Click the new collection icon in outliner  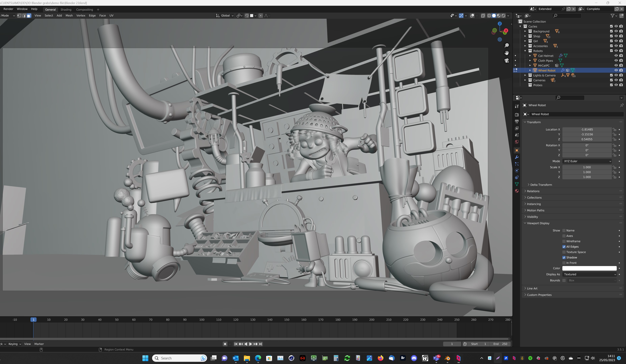tap(622, 16)
